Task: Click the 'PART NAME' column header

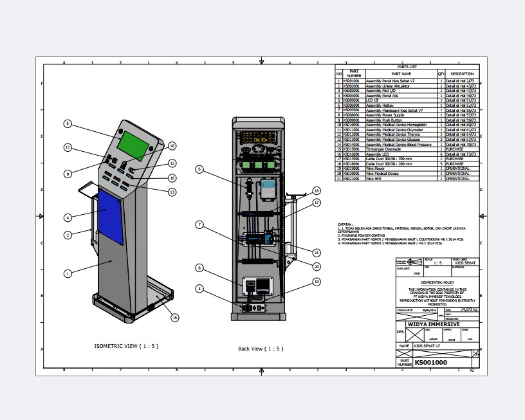Action: tap(401, 73)
